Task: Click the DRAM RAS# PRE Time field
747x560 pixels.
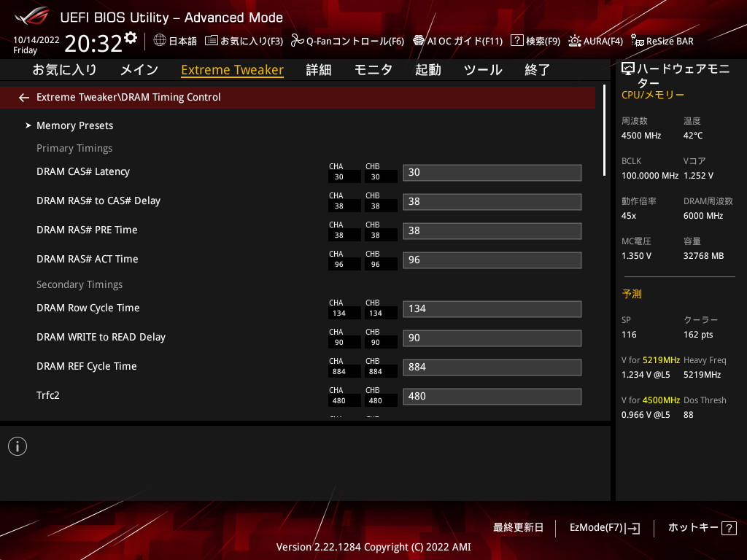Action: tap(492, 231)
